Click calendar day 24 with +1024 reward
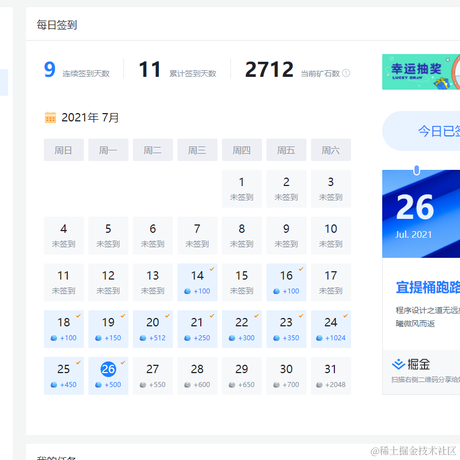 tap(331, 329)
